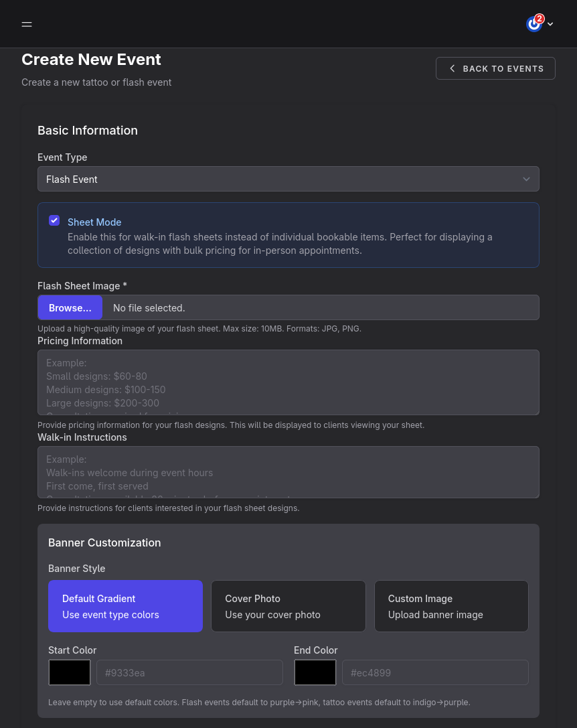Select Default Gradient banner style
The image size is (577, 728).
(x=125, y=606)
